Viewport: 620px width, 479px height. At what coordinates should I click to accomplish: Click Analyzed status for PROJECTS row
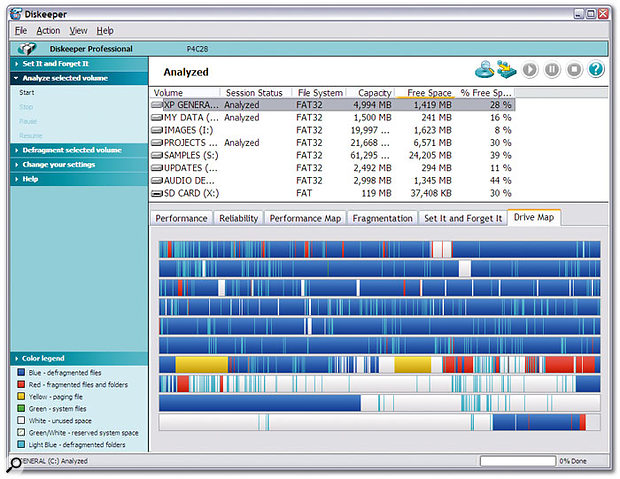[242, 143]
